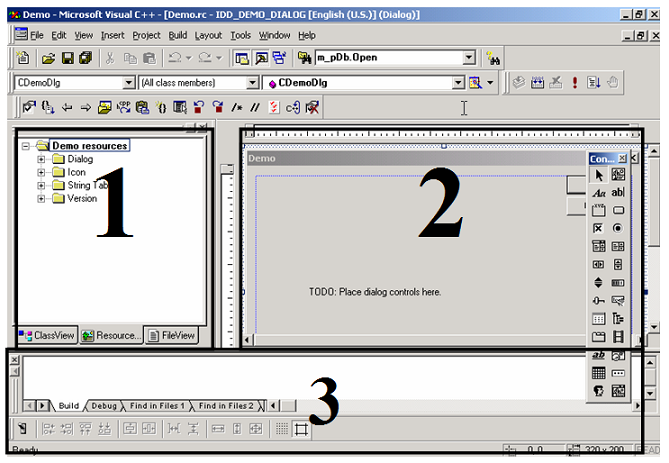Click the Save floppy disk icon
This screenshot has height=463, width=669.
coord(68,59)
